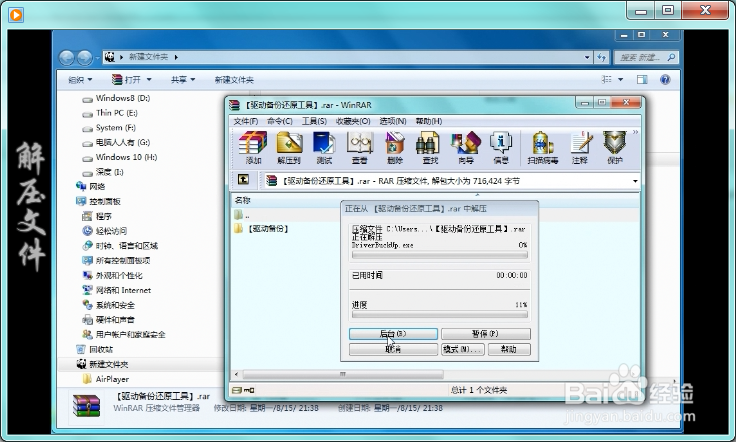Click the toolbar overflow chevron in WinRAR

[x=635, y=132]
